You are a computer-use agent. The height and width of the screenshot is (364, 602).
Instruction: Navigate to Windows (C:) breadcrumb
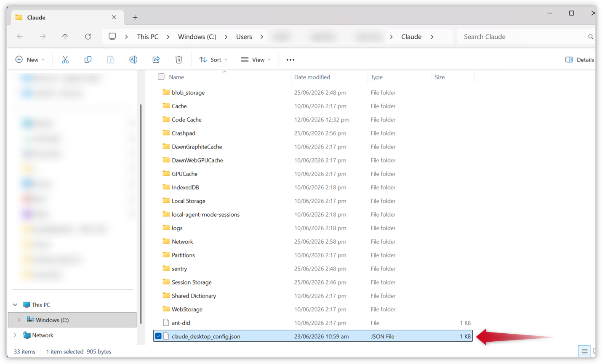(197, 37)
